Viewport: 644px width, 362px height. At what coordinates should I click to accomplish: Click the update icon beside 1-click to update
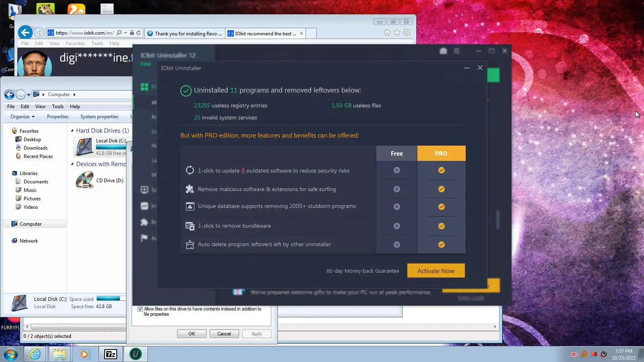click(190, 170)
